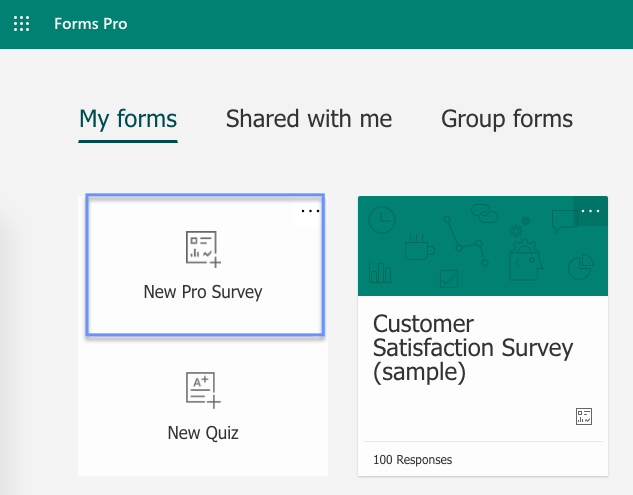Click the bar chart graphic on banner
633x495 pixels.
coord(380,272)
